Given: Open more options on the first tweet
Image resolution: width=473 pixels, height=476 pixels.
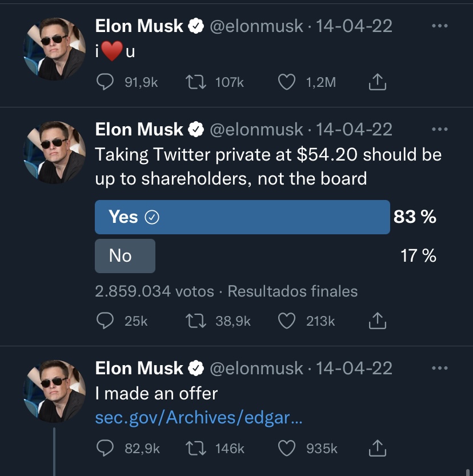Looking at the screenshot, I should click(x=440, y=26).
